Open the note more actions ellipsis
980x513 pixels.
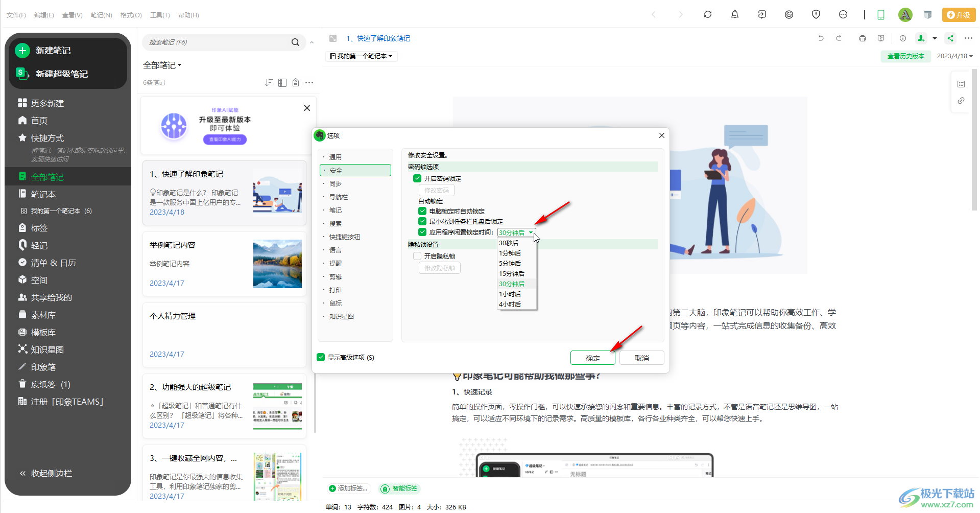click(x=968, y=38)
